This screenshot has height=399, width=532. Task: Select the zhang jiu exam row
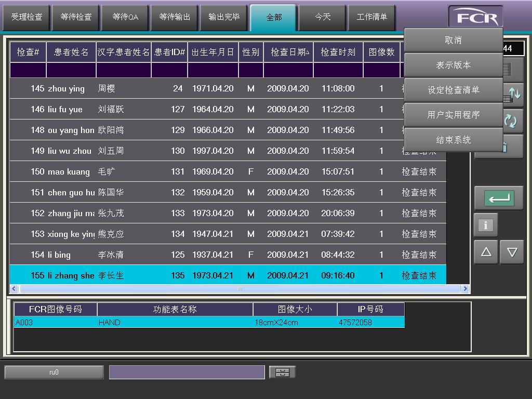(x=228, y=213)
